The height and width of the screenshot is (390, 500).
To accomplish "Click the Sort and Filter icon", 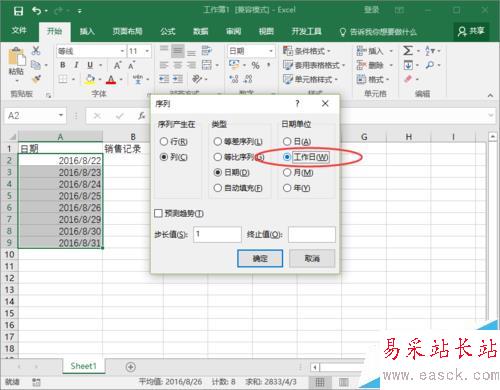I will point(430,51).
